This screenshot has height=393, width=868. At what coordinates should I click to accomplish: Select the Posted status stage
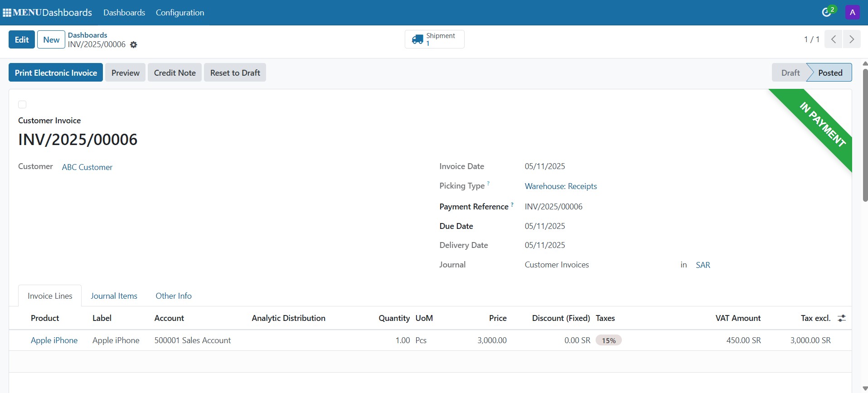830,73
